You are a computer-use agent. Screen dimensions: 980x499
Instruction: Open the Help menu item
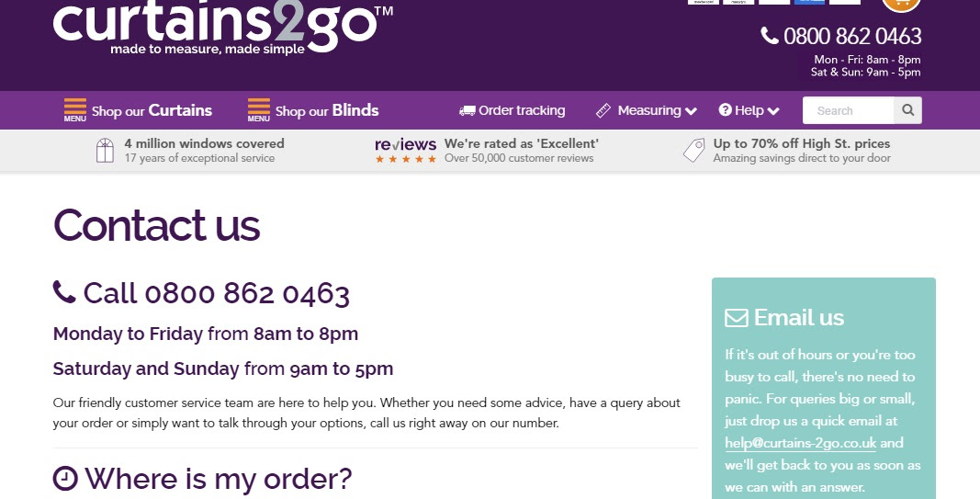tap(749, 110)
